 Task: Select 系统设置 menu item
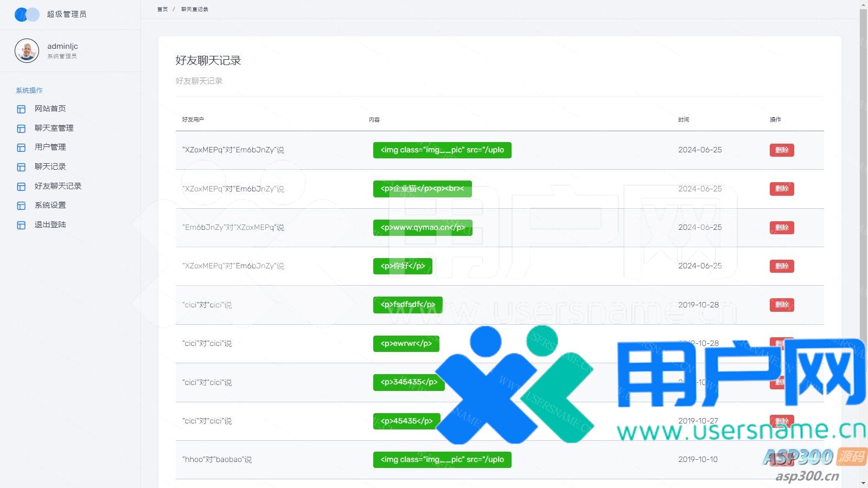tap(50, 205)
